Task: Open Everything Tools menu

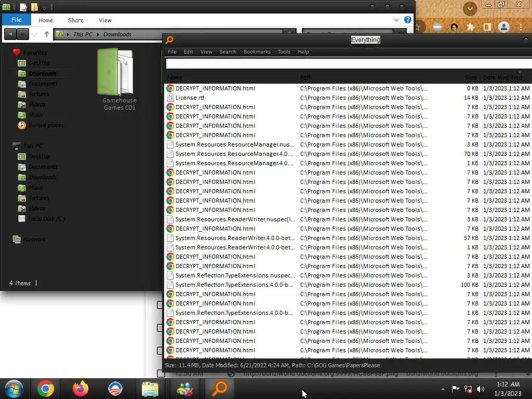Action: click(x=284, y=51)
